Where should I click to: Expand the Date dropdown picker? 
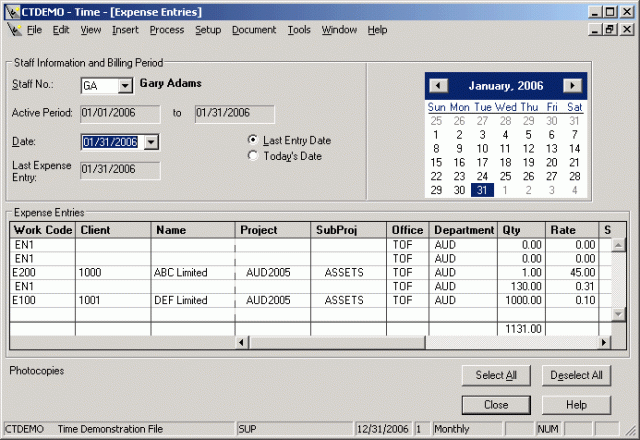point(151,142)
